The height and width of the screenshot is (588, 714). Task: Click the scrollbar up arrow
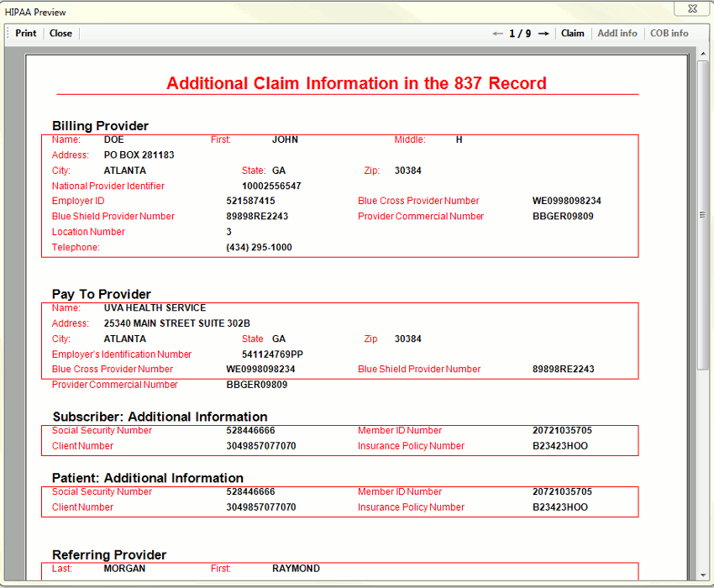pos(703,53)
